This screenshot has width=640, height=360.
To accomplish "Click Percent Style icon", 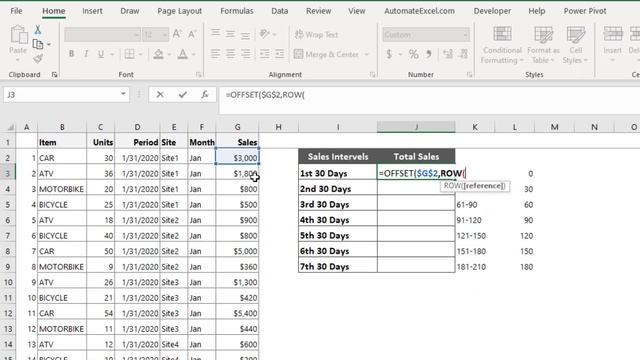I will [x=413, y=54].
